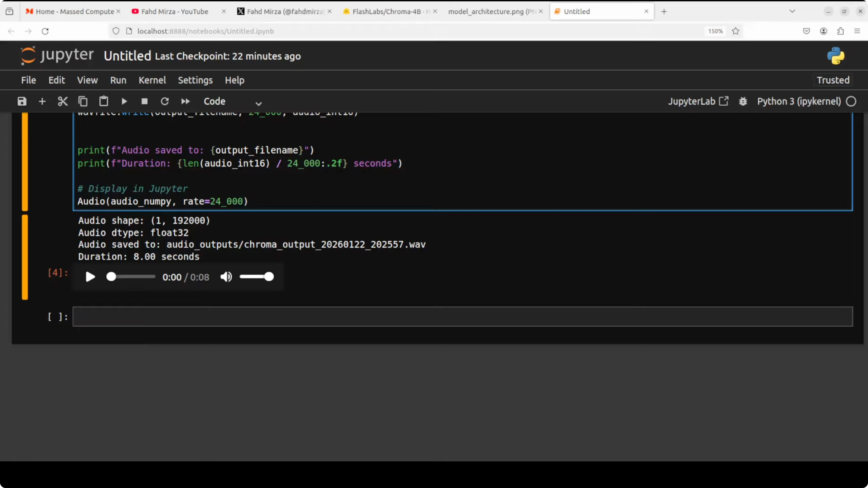Viewport: 868px width, 488px height.
Task: Interrupt the kernel with the stop icon
Action: click(145, 101)
